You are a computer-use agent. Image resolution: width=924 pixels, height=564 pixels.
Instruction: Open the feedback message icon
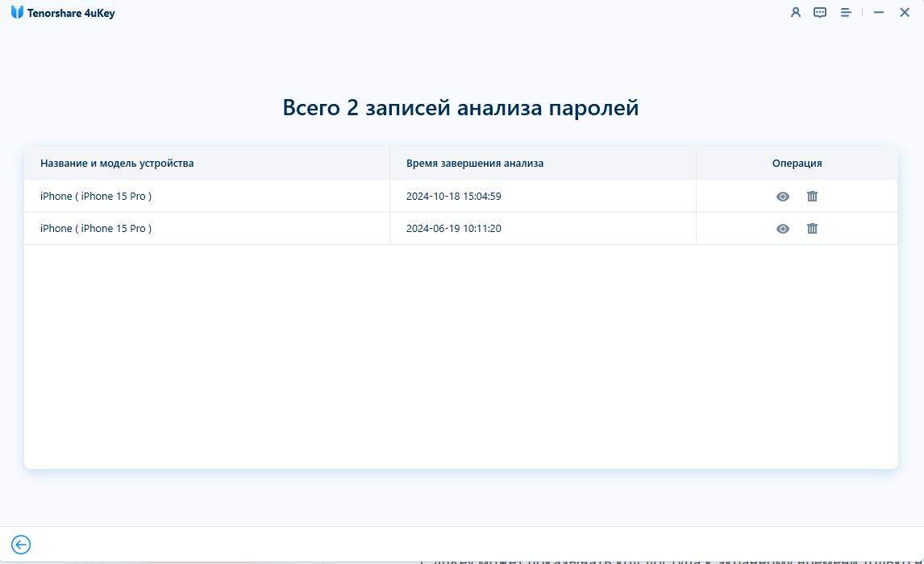820,13
